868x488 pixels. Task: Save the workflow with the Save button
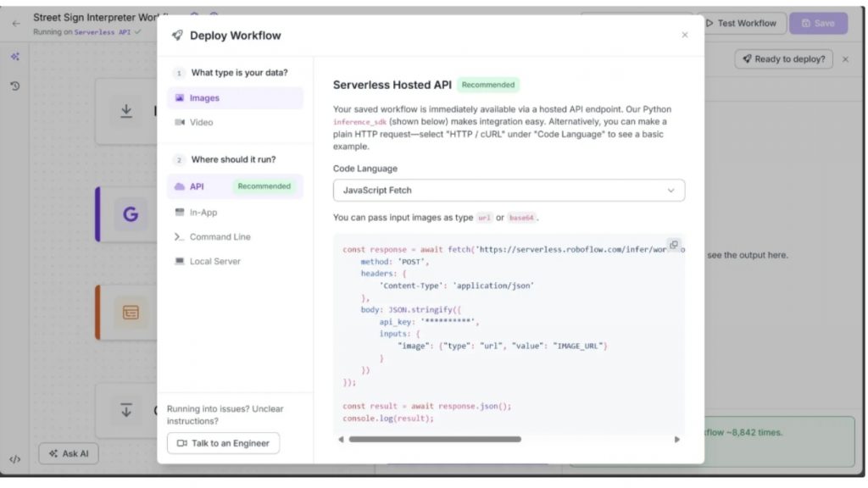tap(816, 23)
